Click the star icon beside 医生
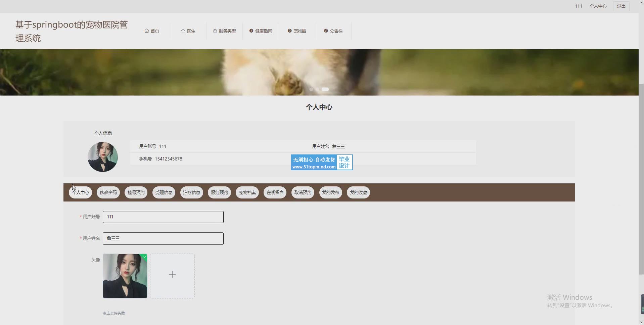 click(x=183, y=31)
